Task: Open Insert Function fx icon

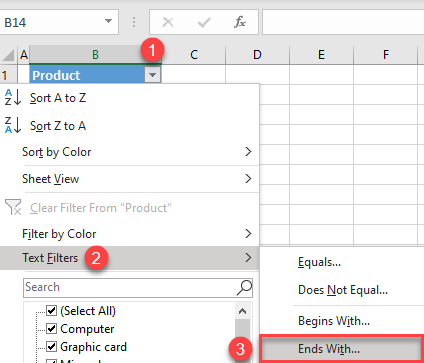Action: click(240, 22)
